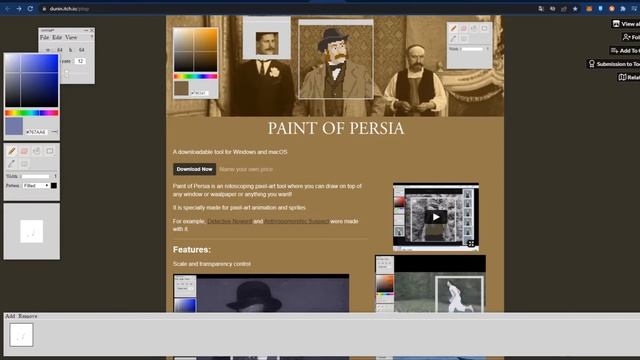The height and width of the screenshot is (360, 640).
Task: Click the Add To collection button
Action: pos(624,51)
